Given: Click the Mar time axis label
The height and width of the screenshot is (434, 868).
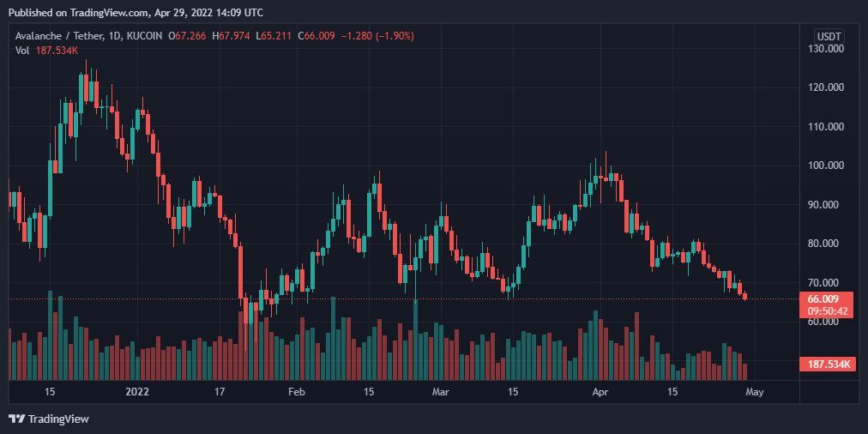Looking at the screenshot, I should pos(440,392).
